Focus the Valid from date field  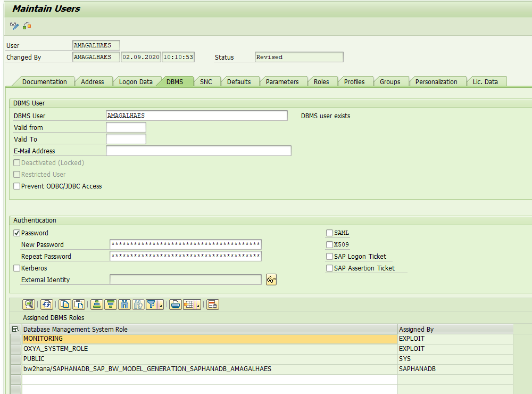pos(126,127)
